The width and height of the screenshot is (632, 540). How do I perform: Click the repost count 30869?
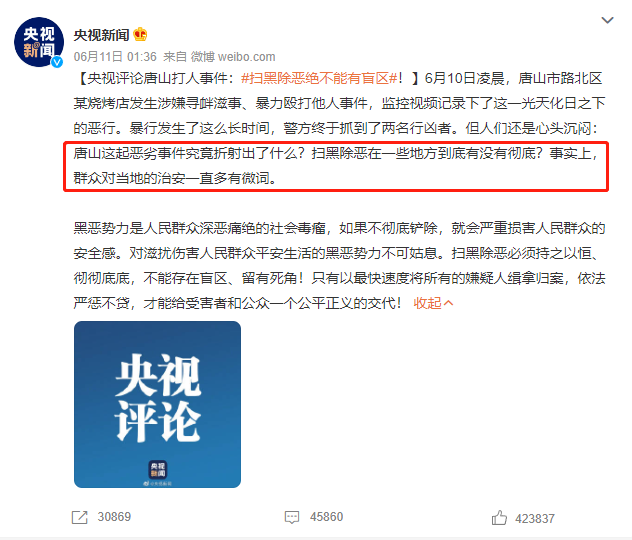click(x=114, y=517)
